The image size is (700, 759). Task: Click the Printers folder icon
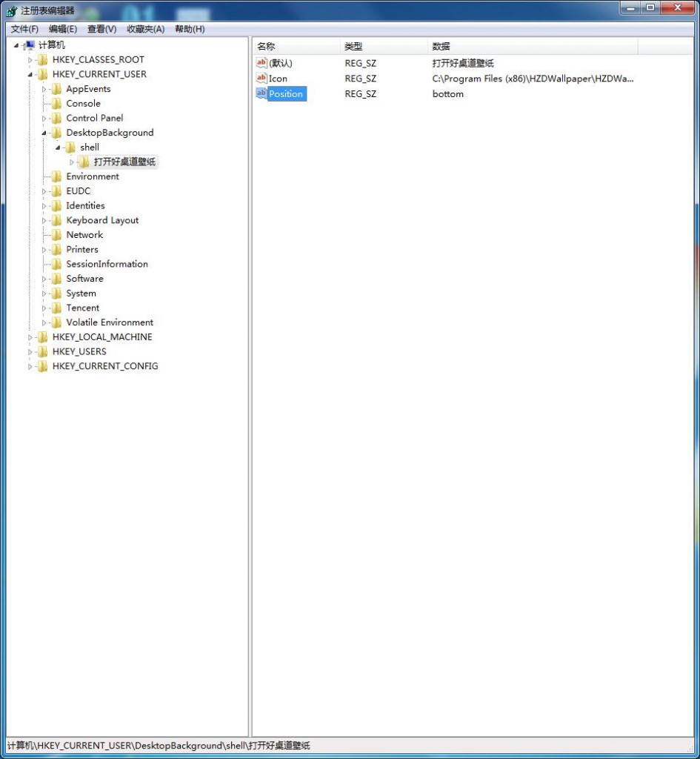(x=56, y=249)
